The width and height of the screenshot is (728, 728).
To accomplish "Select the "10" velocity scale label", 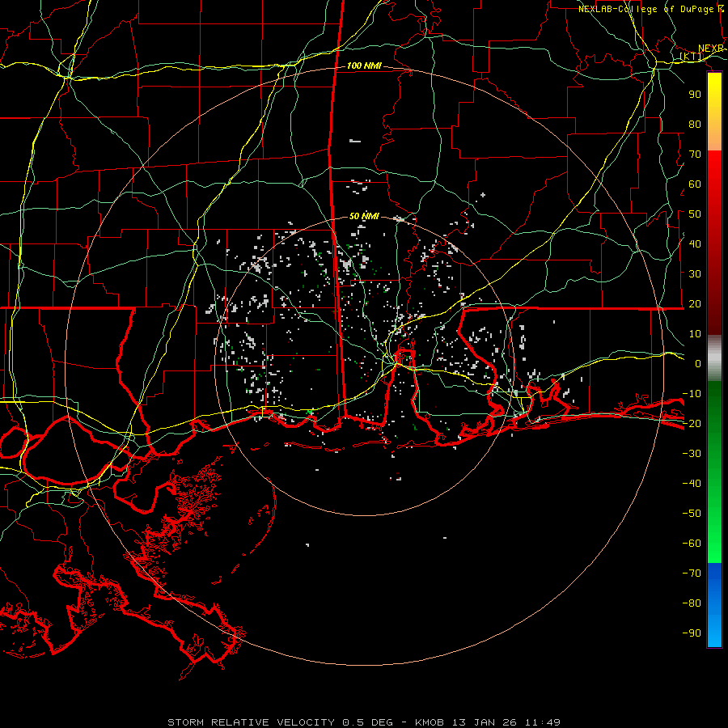I will [x=695, y=334].
